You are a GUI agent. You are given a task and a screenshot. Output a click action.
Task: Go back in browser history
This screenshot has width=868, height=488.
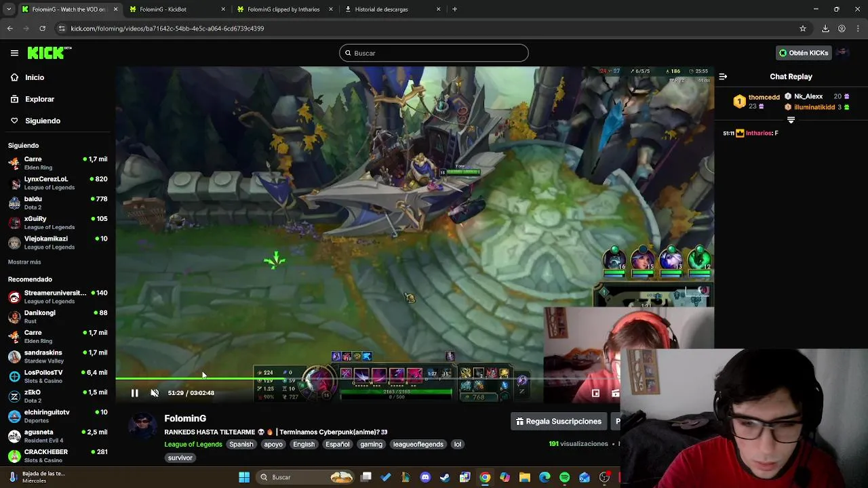coord(9,28)
